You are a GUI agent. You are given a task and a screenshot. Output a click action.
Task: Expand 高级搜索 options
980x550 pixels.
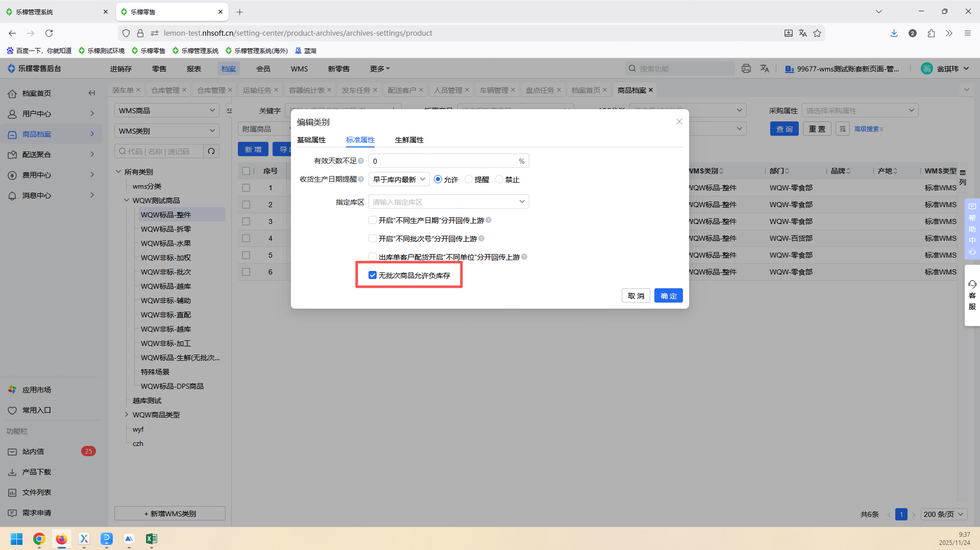(x=869, y=129)
